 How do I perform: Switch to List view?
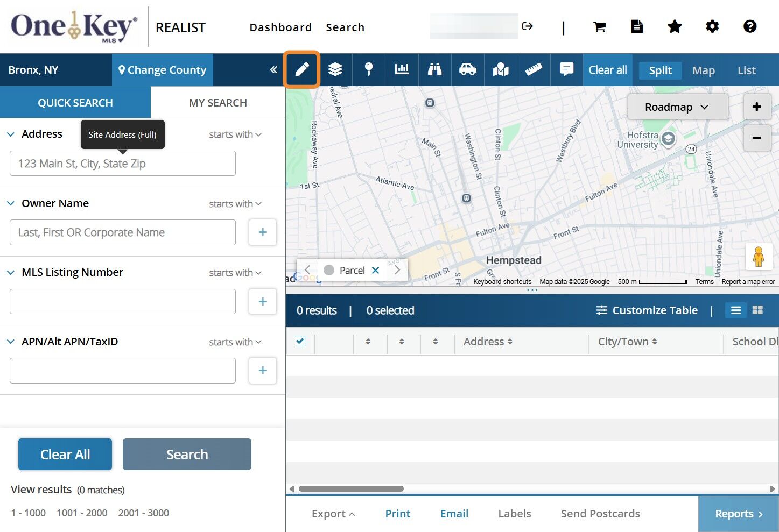click(x=746, y=70)
